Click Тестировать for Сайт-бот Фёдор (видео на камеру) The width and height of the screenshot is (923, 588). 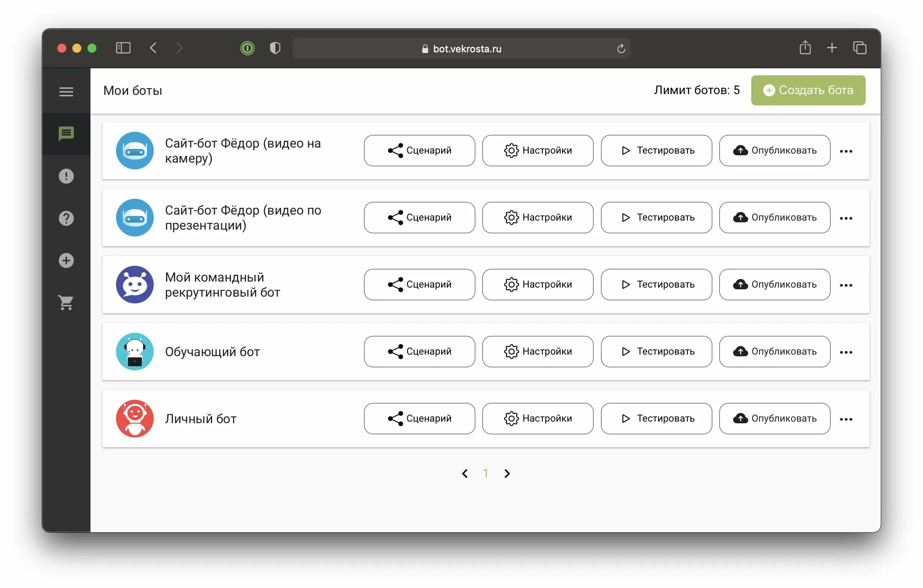656,151
